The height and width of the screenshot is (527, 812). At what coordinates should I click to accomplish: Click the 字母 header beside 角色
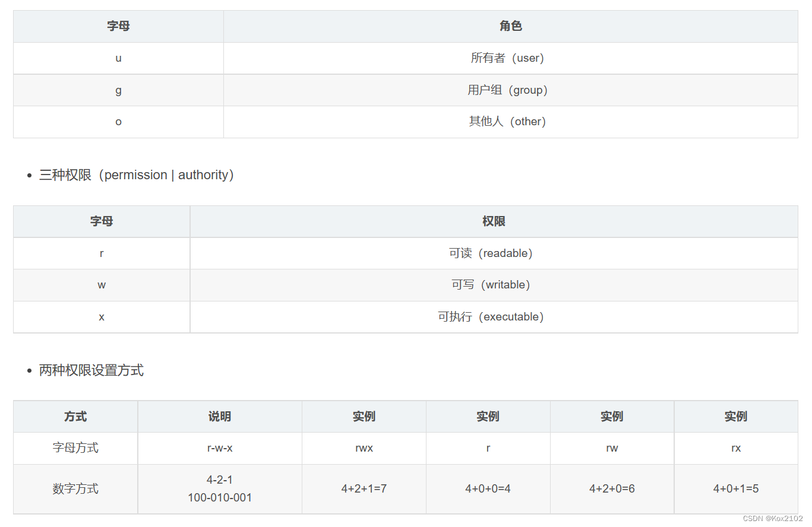pyautogui.click(x=118, y=26)
